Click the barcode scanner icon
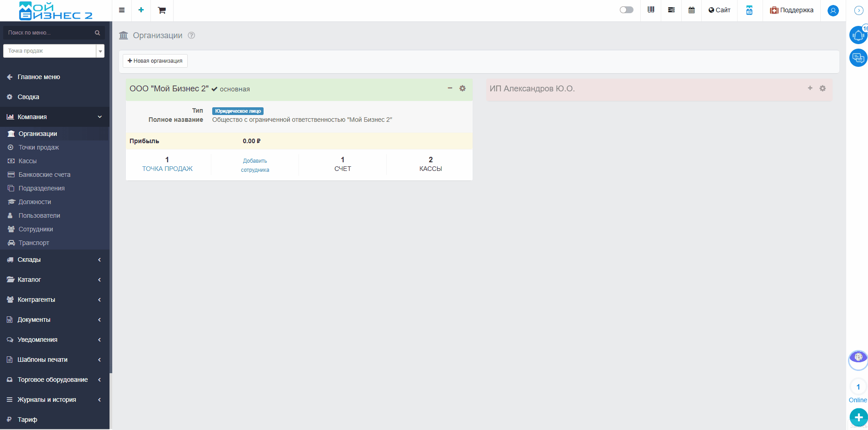This screenshot has width=868, height=430. (x=651, y=10)
